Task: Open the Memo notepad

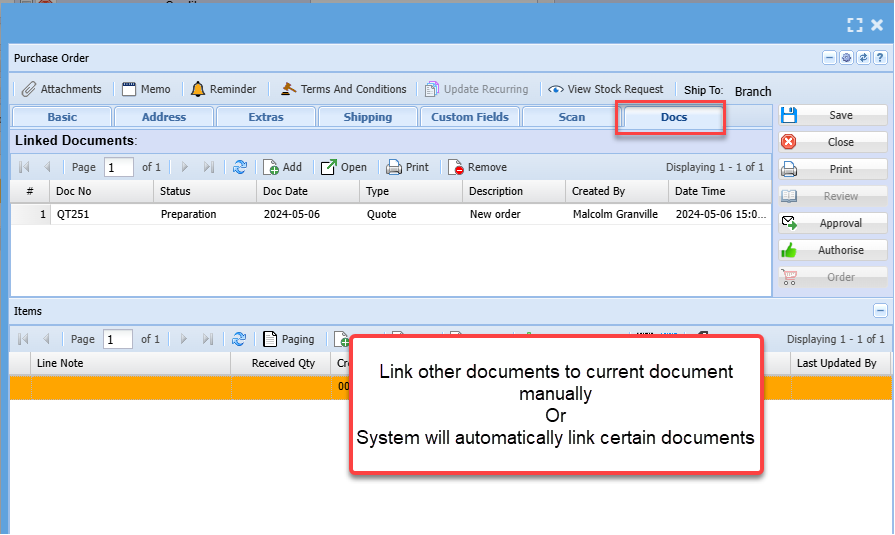Action: [x=146, y=89]
